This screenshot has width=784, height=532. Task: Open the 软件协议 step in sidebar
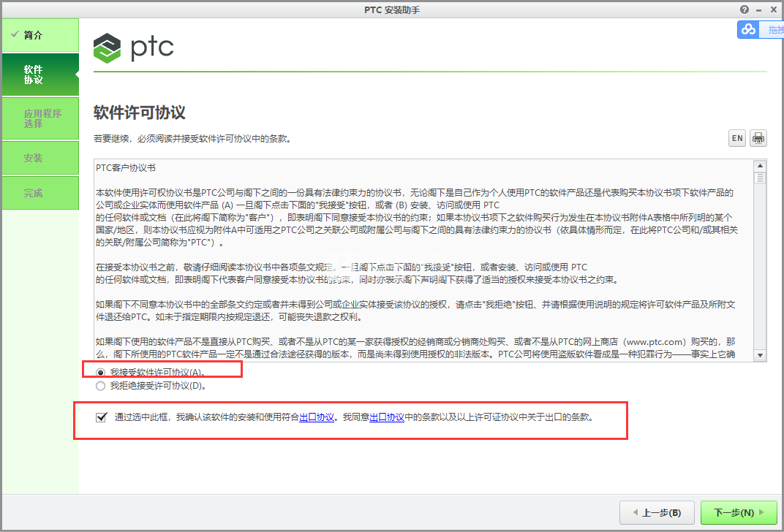tap(40, 75)
